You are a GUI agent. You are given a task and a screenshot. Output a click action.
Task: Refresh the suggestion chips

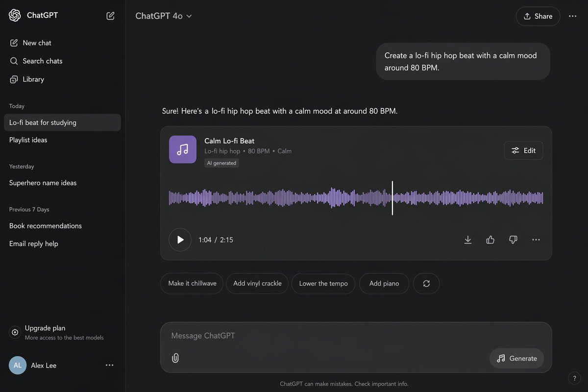tap(426, 283)
